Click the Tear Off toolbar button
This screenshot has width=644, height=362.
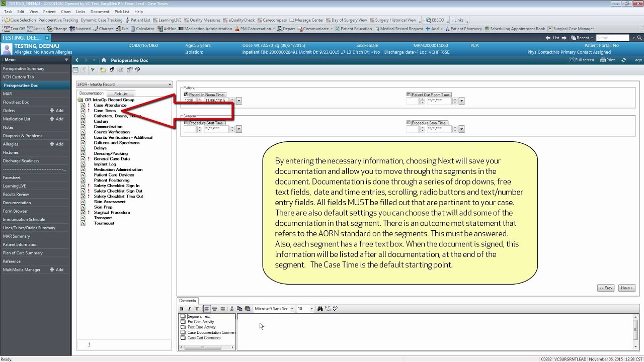coord(15,29)
